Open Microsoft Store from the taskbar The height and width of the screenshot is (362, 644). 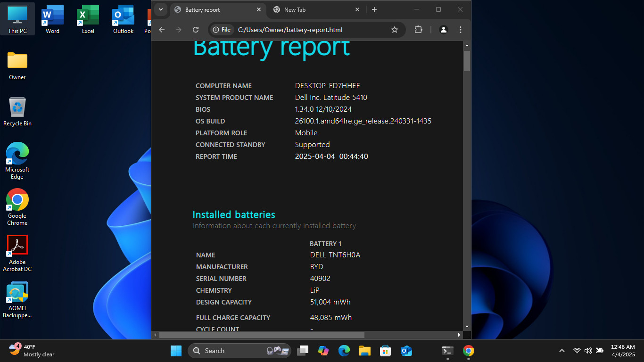tap(386, 351)
